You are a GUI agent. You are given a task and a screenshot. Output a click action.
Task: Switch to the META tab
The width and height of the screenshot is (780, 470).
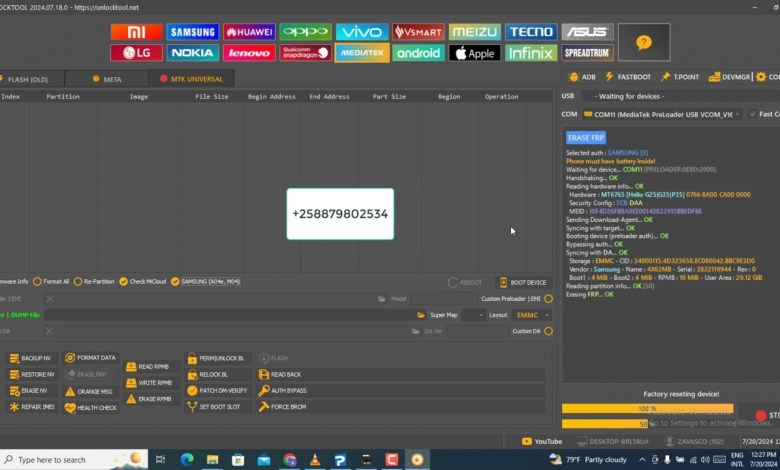(x=106, y=79)
